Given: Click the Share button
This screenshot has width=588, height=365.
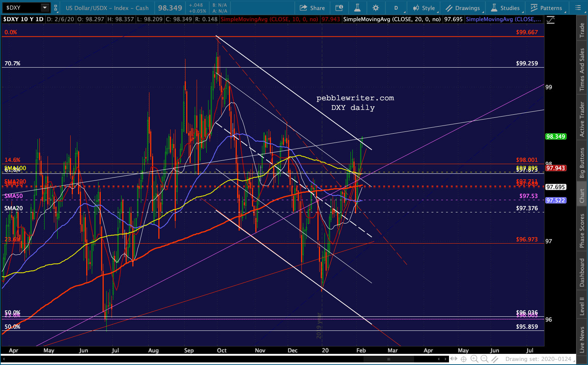Looking at the screenshot, I should [312, 8].
